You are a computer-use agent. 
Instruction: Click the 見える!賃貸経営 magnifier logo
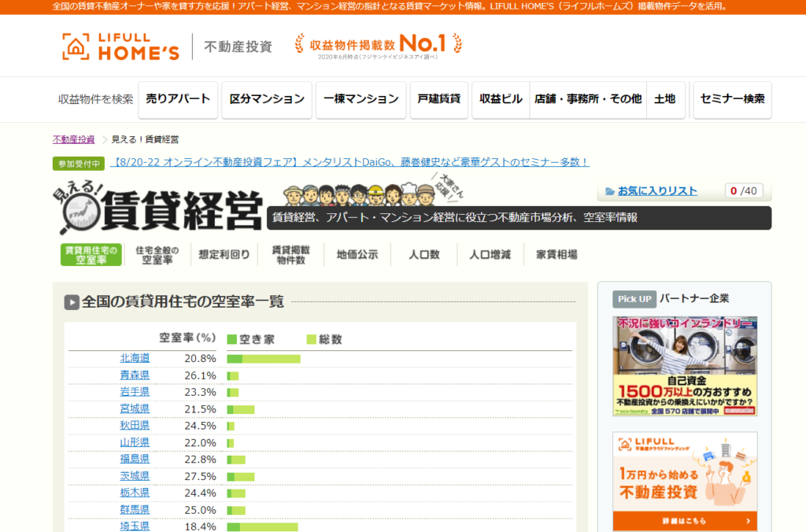coord(161,208)
